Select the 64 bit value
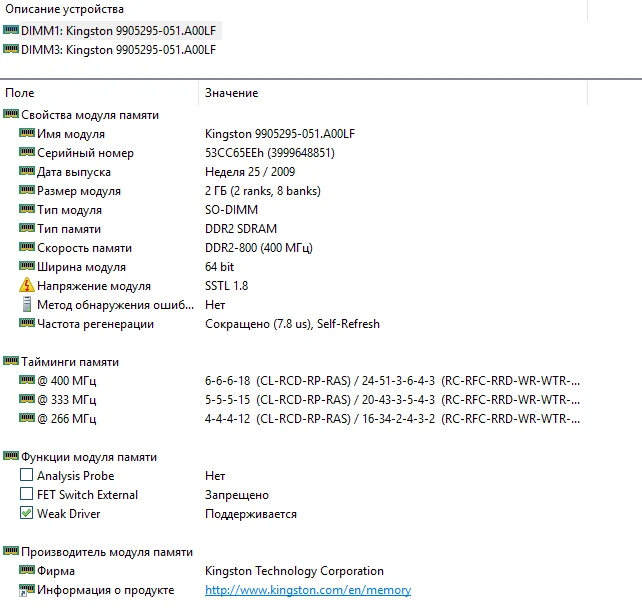642x613 pixels. (x=219, y=267)
